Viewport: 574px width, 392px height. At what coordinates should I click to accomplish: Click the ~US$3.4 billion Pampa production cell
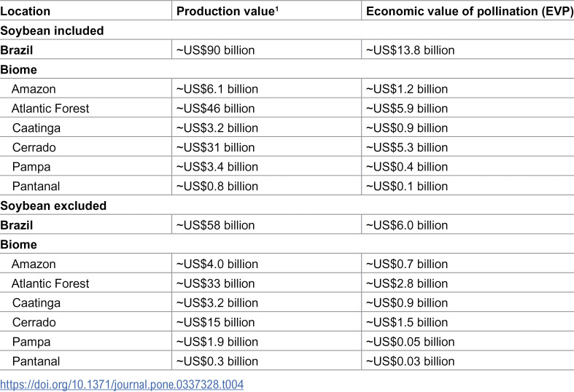[x=217, y=167]
